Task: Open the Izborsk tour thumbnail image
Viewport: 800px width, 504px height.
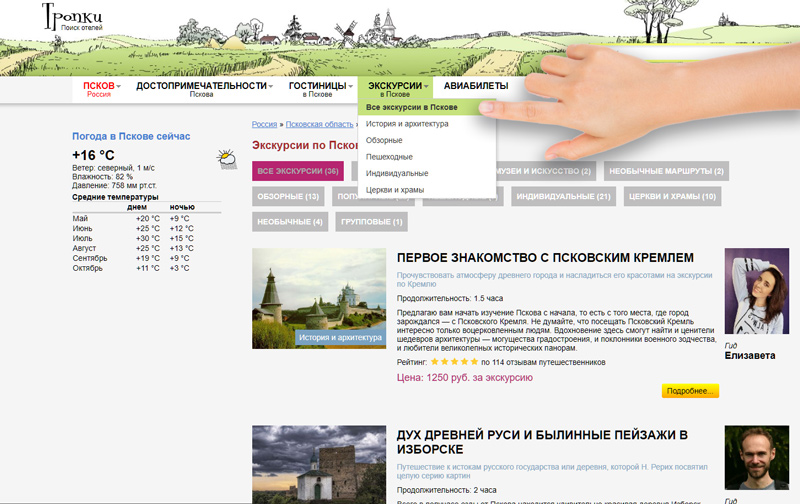Action: click(x=319, y=464)
